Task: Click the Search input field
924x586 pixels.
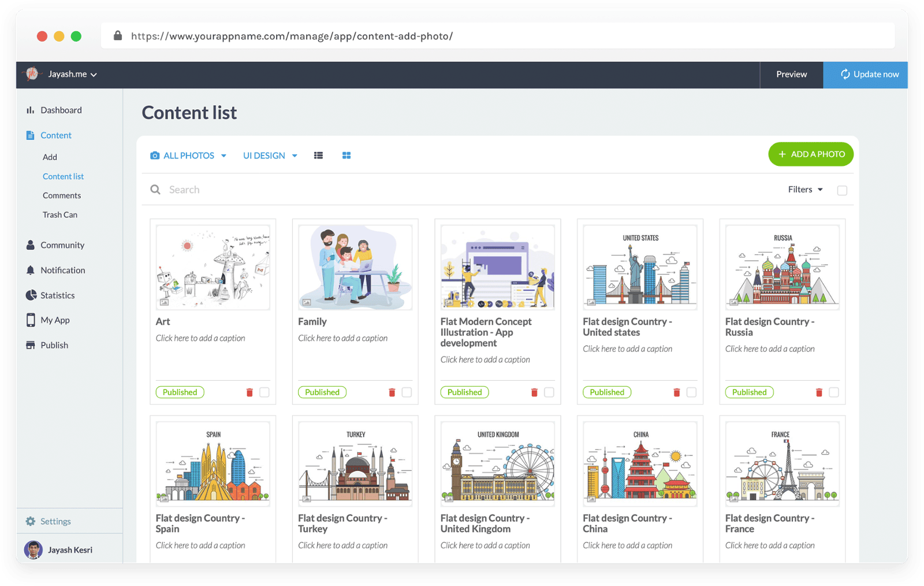Action: (x=404, y=190)
